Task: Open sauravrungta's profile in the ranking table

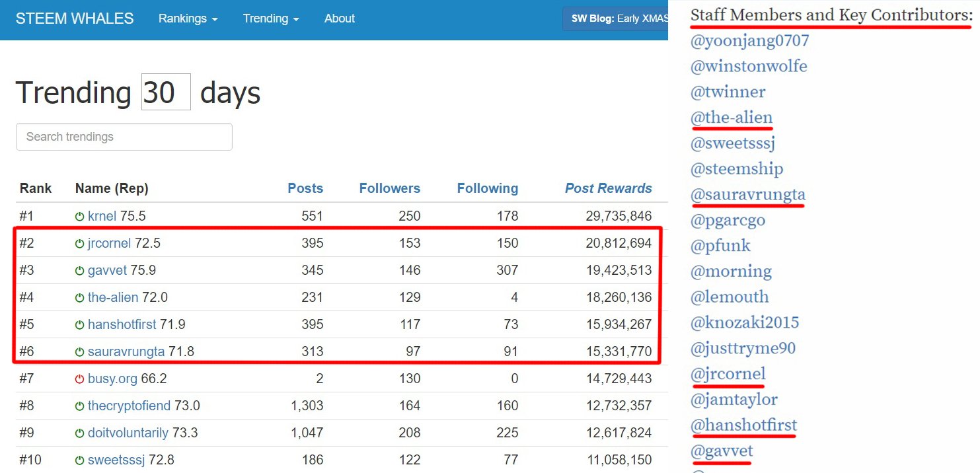Action: tap(126, 351)
